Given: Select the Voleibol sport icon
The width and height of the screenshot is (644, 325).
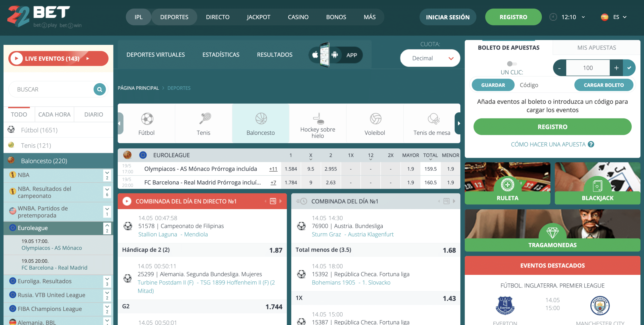Looking at the screenshot, I should click(376, 119).
